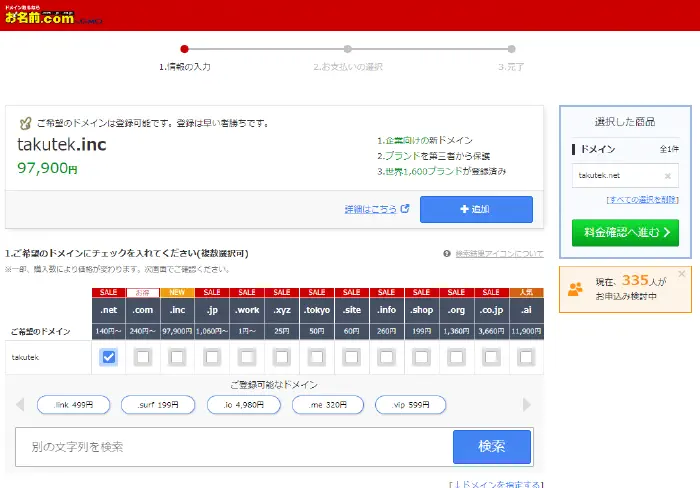This screenshot has height=488, width=700.
Task: Click step 2 お支払いの選択 progress dot
Action: [348, 49]
